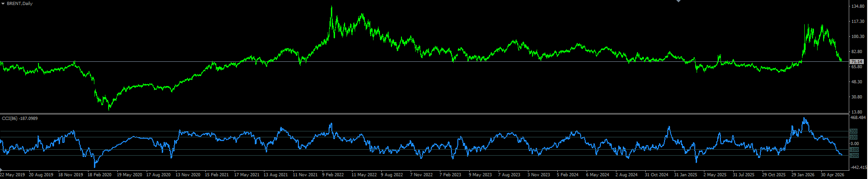
Task: Click the BRENT,Daily chart title
Action: (20, 3)
